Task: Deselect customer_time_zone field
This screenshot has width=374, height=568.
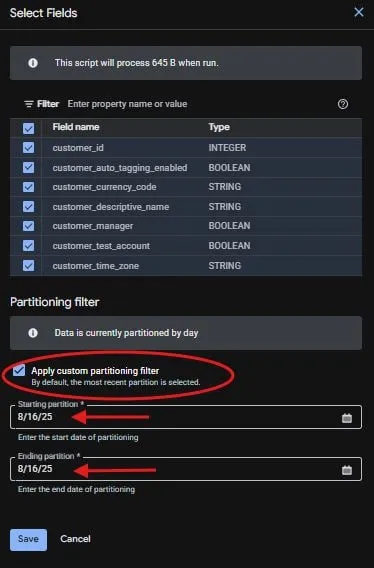Action: (x=29, y=266)
